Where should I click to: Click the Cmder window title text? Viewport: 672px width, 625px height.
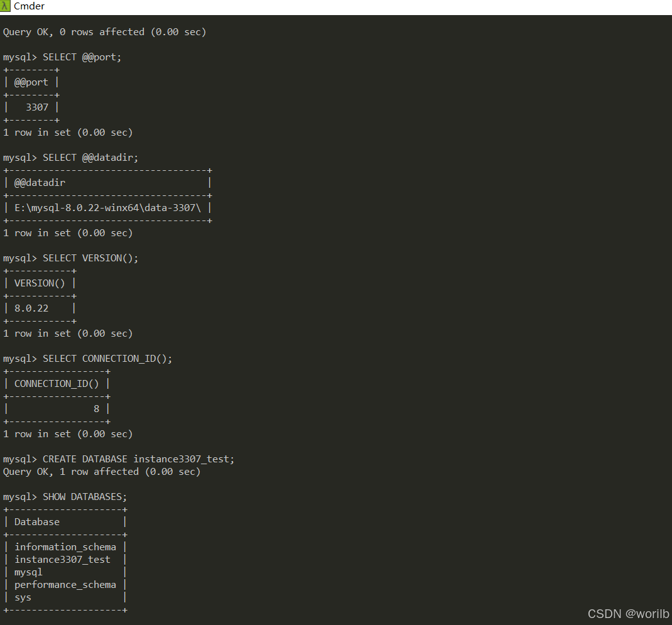(x=29, y=6)
